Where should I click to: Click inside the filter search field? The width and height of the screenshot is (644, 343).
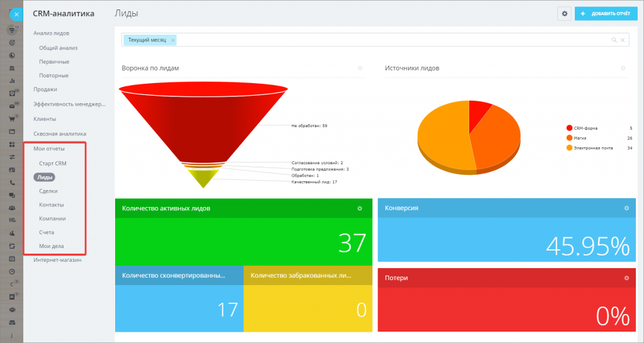pyautogui.click(x=390, y=40)
